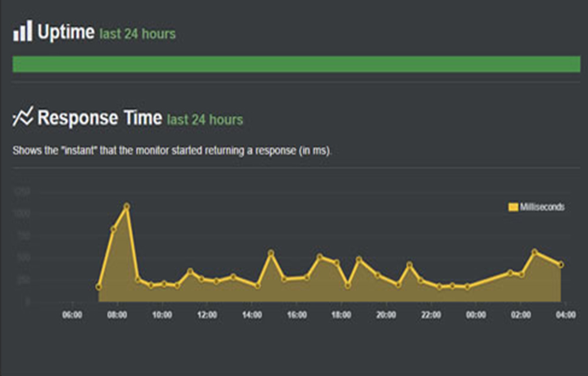
Task: Click the Response Time line graph icon
Action: (x=23, y=116)
